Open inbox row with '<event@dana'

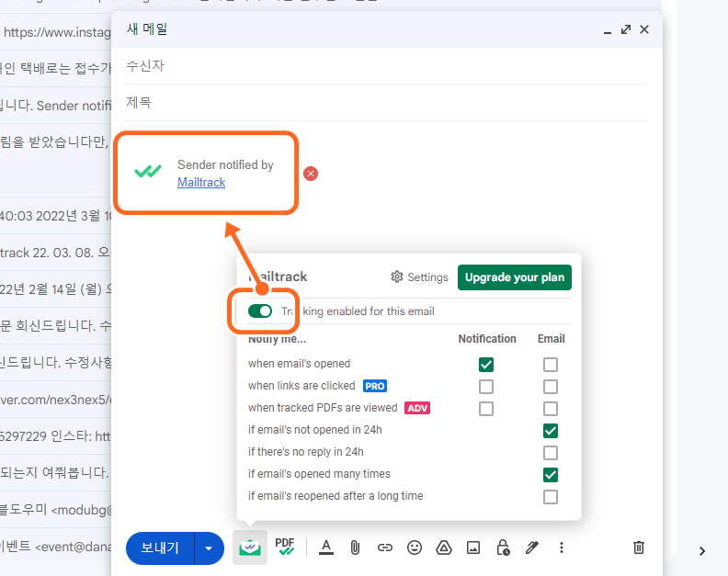(x=56, y=547)
